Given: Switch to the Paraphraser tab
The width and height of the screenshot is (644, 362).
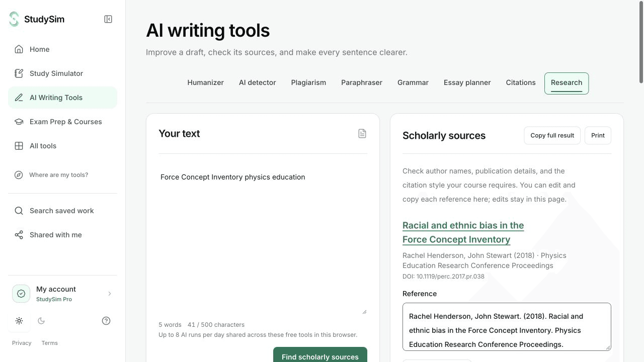Looking at the screenshot, I should tap(362, 83).
